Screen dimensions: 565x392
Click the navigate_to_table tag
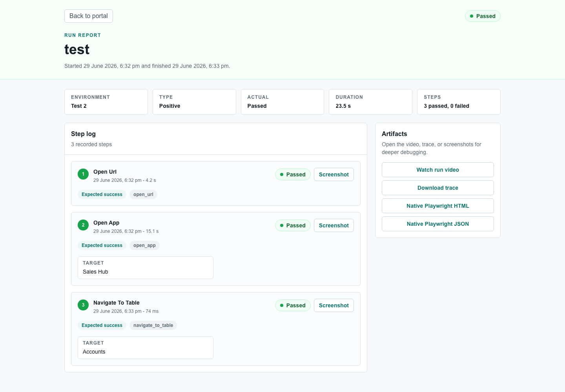(x=153, y=325)
